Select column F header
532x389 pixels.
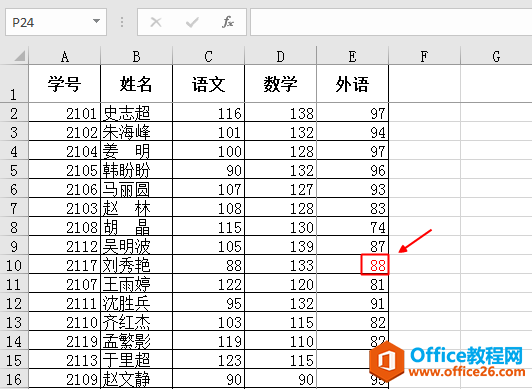(424, 56)
